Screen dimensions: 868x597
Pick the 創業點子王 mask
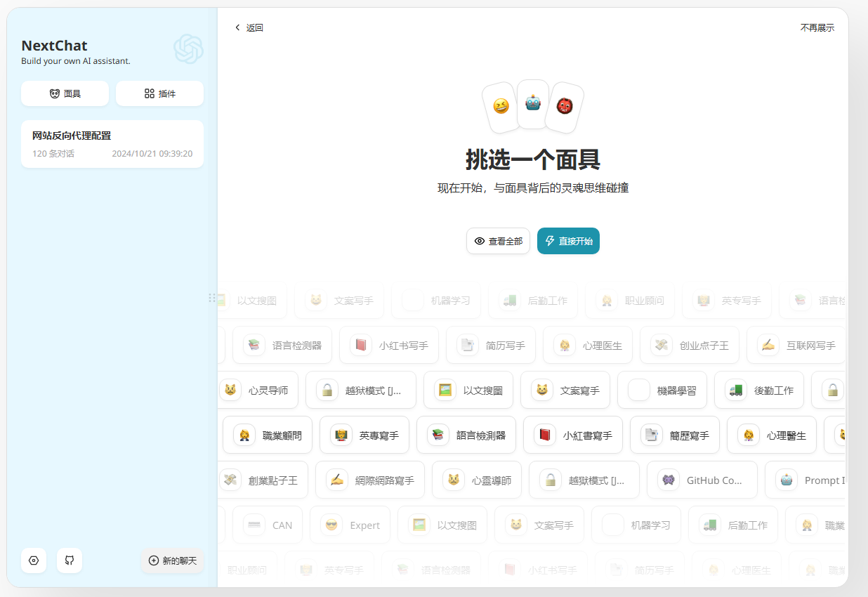[x=262, y=480]
